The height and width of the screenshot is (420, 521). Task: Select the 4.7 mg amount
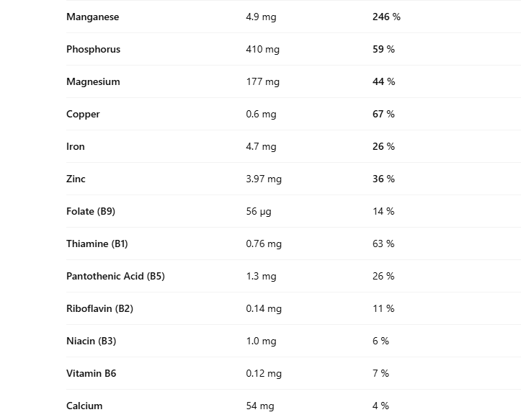click(x=261, y=146)
